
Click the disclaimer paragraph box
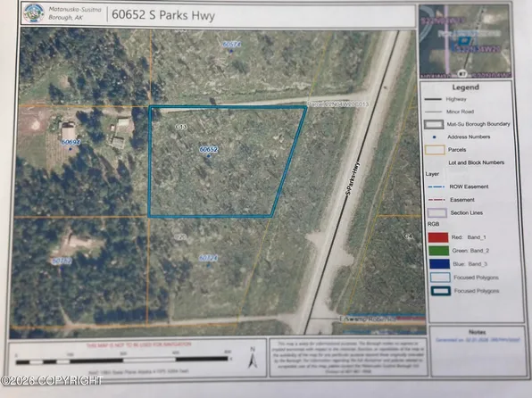click(x=349, y=357)
